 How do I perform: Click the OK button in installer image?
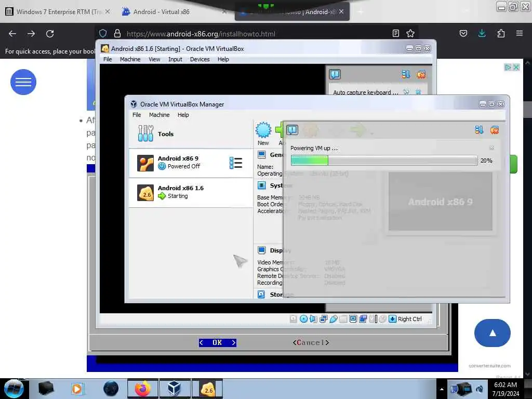[x=218, y=342]
